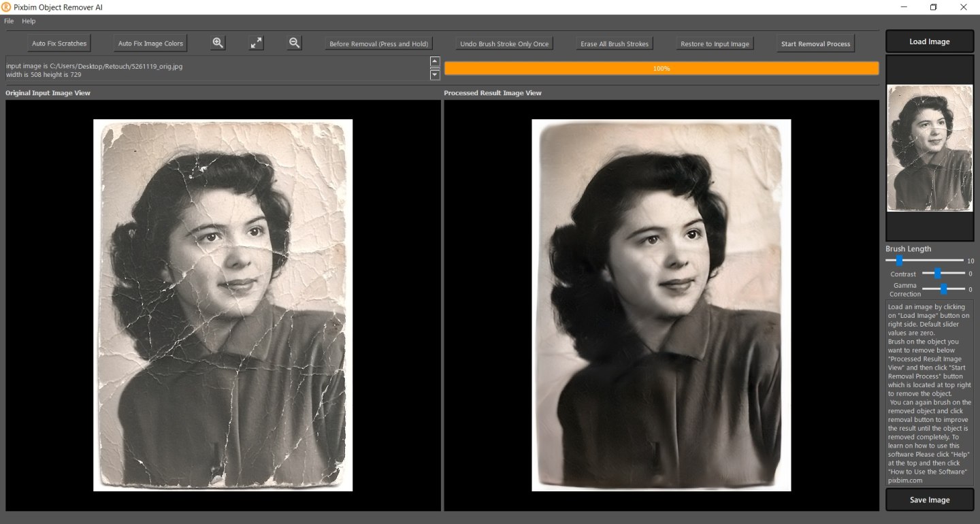Erase All Brush Strokes

click(x=614, y=43)
